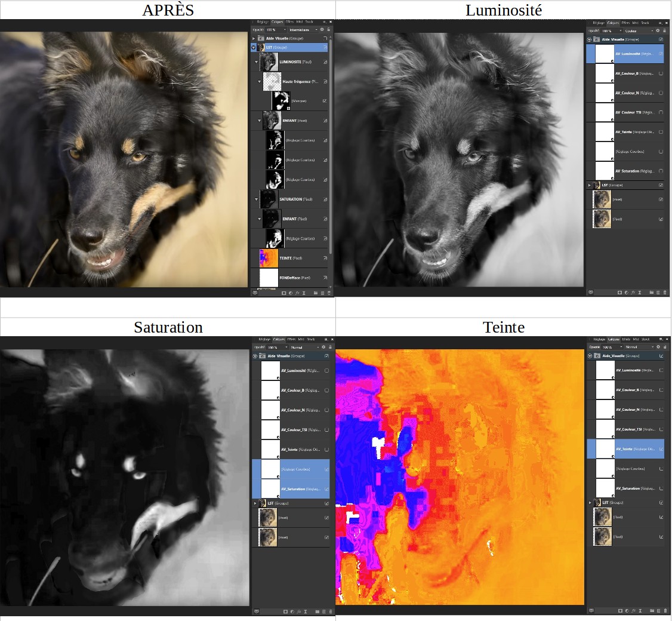Image resolution: width=672 pixels, height=621 pixels.
Task: Click the adjustment icon in Luminosité panel footer
Action: click(x=627, y=293)
